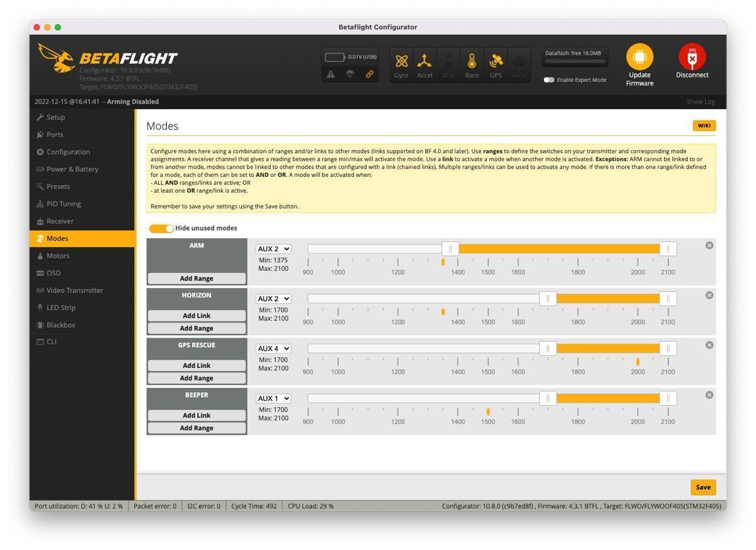Click the Accel sensor icon

coord(425,65)
